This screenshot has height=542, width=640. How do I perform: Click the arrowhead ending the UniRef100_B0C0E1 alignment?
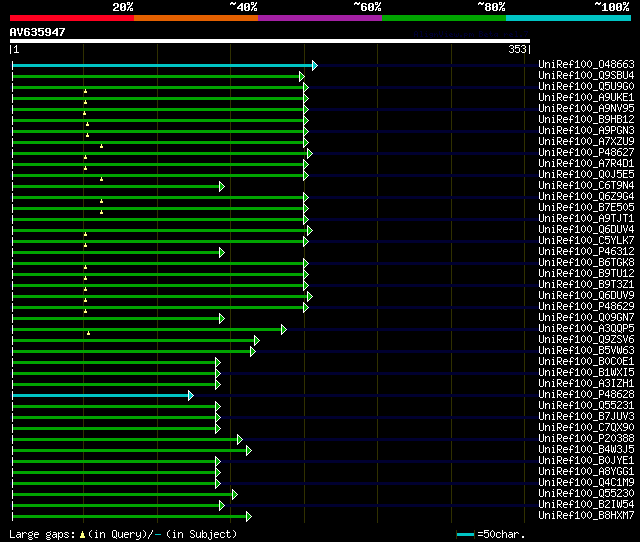218,362
